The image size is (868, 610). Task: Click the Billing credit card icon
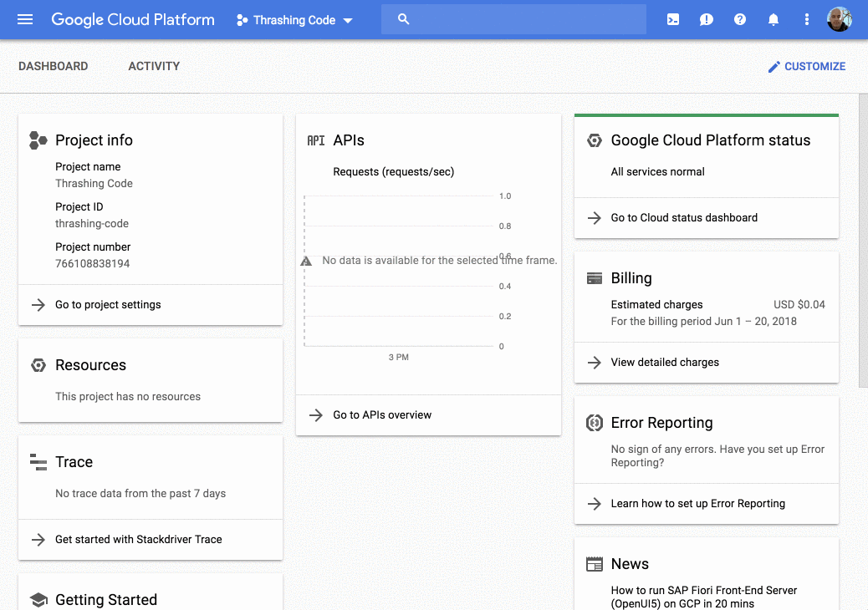coord(595,278)
